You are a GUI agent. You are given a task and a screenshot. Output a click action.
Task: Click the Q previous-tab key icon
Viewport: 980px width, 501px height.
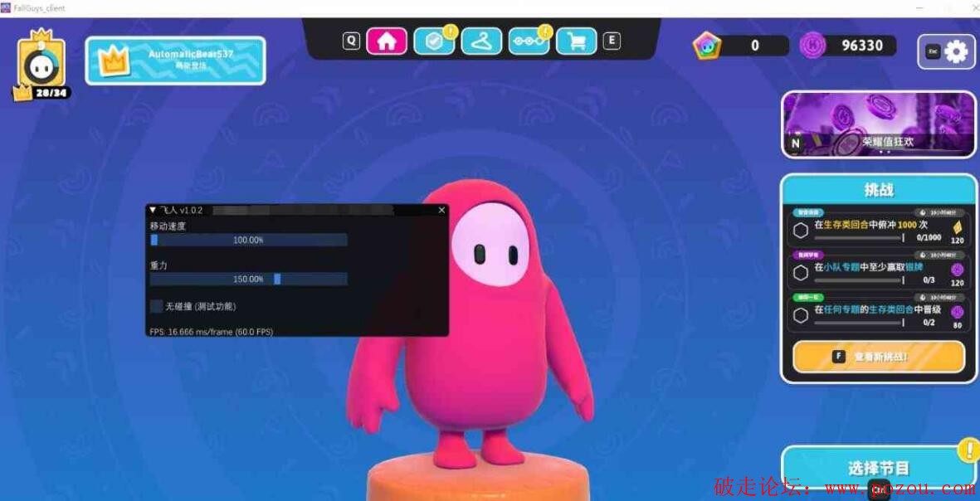tap(351, 41)
